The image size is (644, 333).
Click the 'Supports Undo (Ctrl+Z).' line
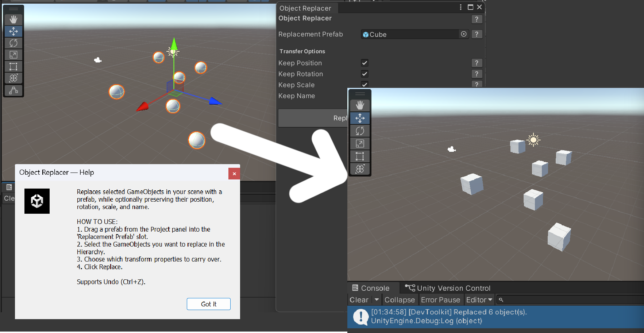pyautogui.click(x=111, y=282)
